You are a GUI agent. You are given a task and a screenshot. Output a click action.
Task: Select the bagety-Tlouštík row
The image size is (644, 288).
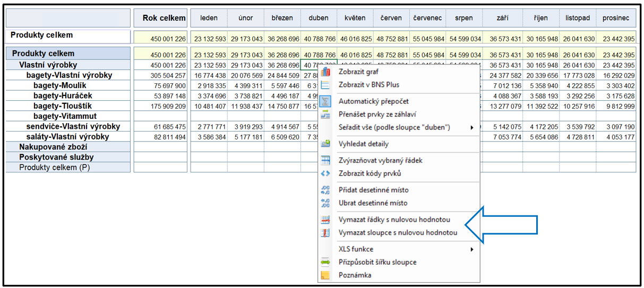tap(68, 106)
